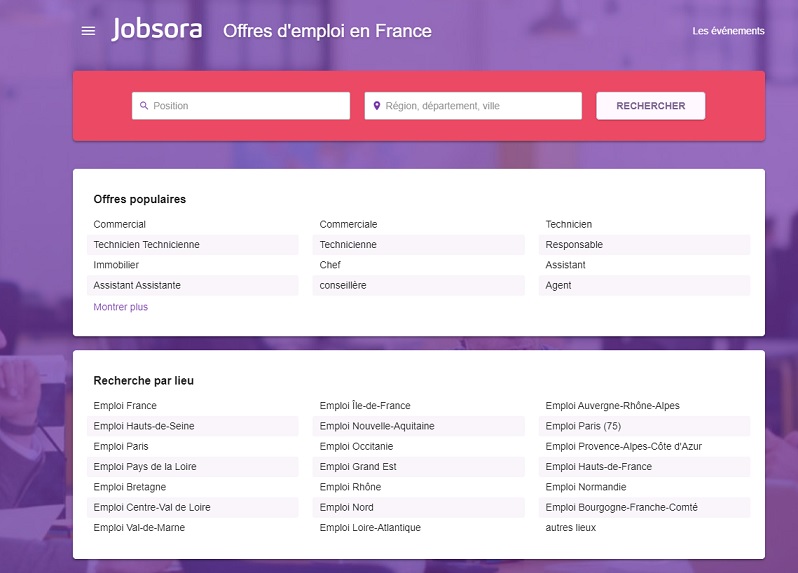The image size is (798, 573).
Task: Select the Assistant offers link
Action: click(565, 265)
